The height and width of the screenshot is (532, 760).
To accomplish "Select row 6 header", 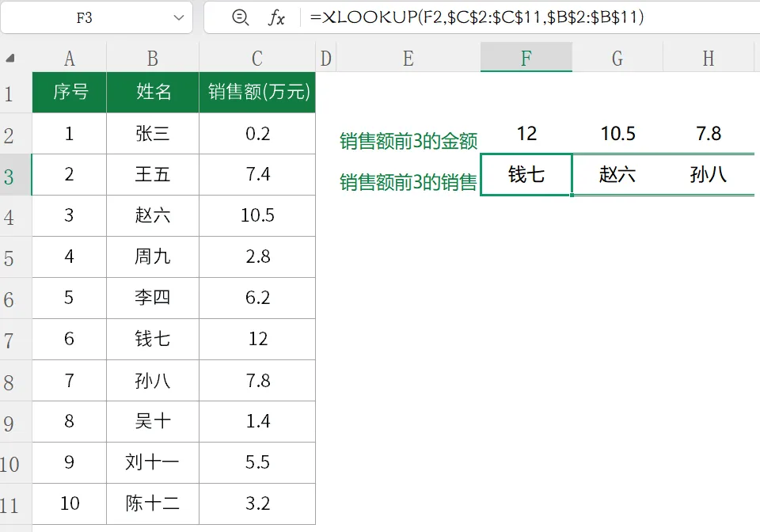I will (x=16, y=298).
